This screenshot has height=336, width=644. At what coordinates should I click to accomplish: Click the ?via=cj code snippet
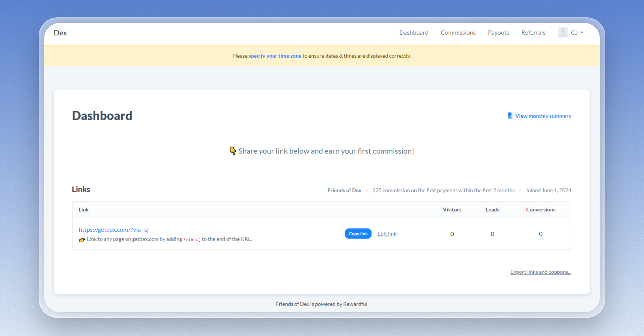point(192,239)
